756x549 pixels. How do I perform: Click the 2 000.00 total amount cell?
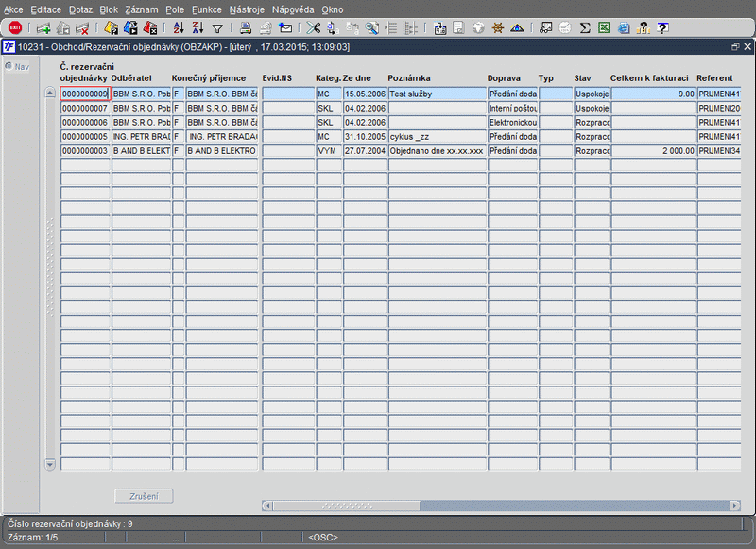pos(653,151)
